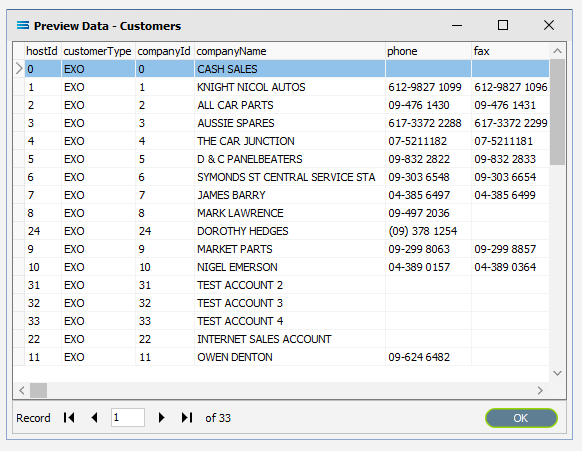Go to the next record
Image resolution: width=582 pixels, height=451 pixels.
(161, 418)
